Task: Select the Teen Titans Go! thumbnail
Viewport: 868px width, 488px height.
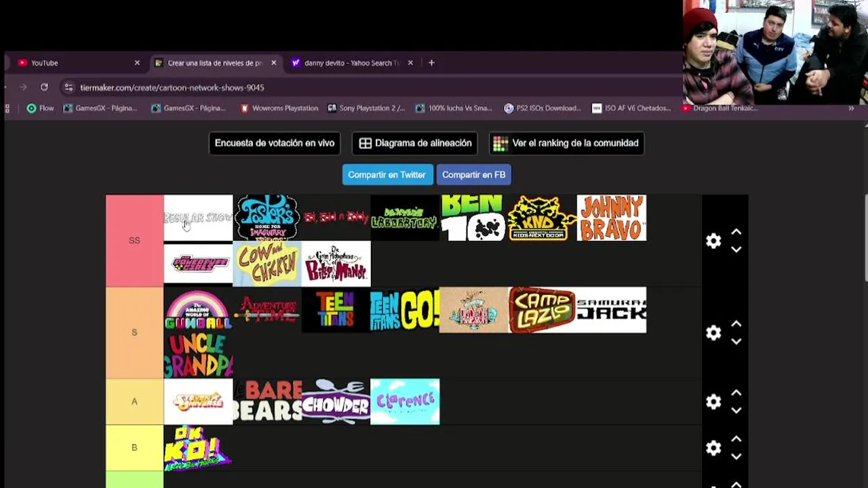Action: coord(405,310)
